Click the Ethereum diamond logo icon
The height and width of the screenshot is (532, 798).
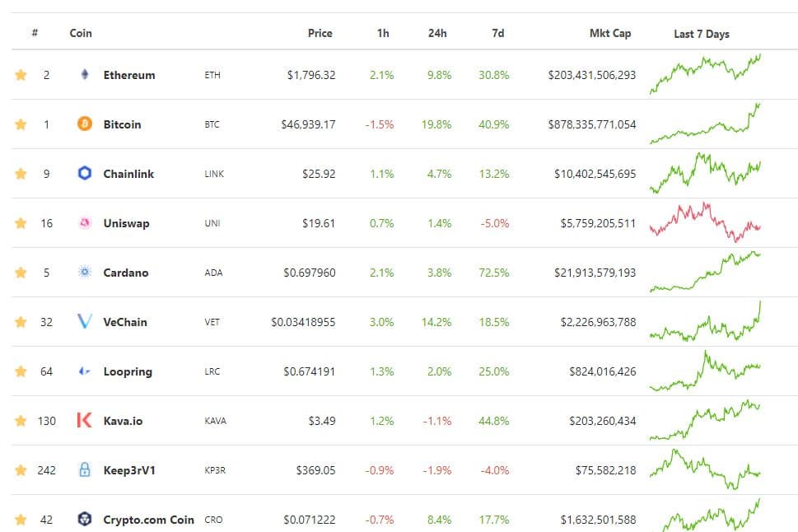coord(85,74)
